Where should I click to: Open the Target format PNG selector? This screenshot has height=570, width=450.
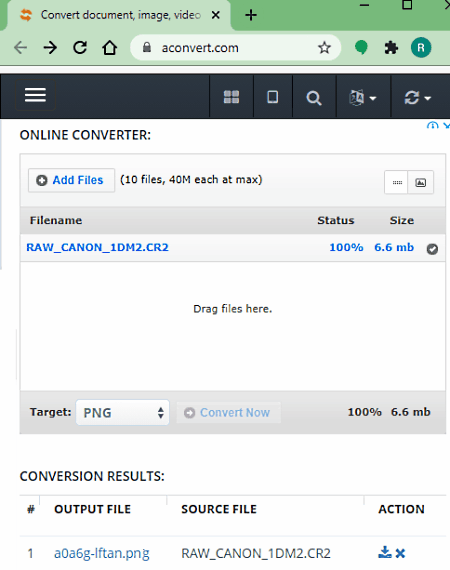pos(122,413)
